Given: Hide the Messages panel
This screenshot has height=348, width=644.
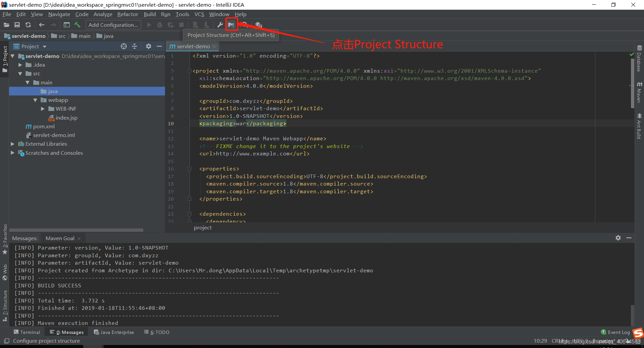Looking at the screenshot, I should pyautogui.click(x=629, y=238).
